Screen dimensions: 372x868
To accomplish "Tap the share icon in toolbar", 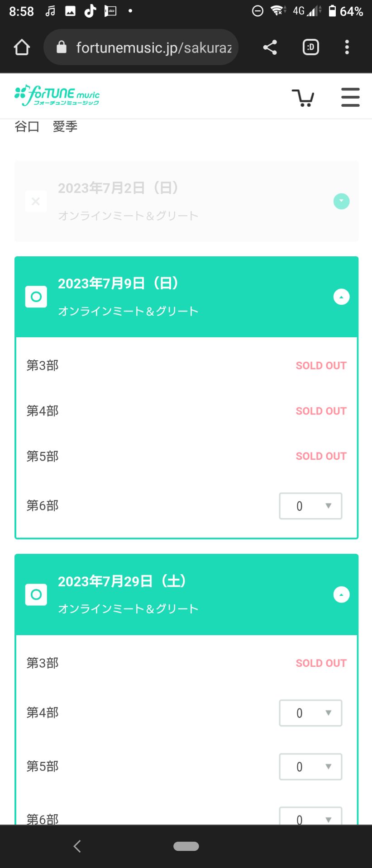I will [x=270, y=47].
